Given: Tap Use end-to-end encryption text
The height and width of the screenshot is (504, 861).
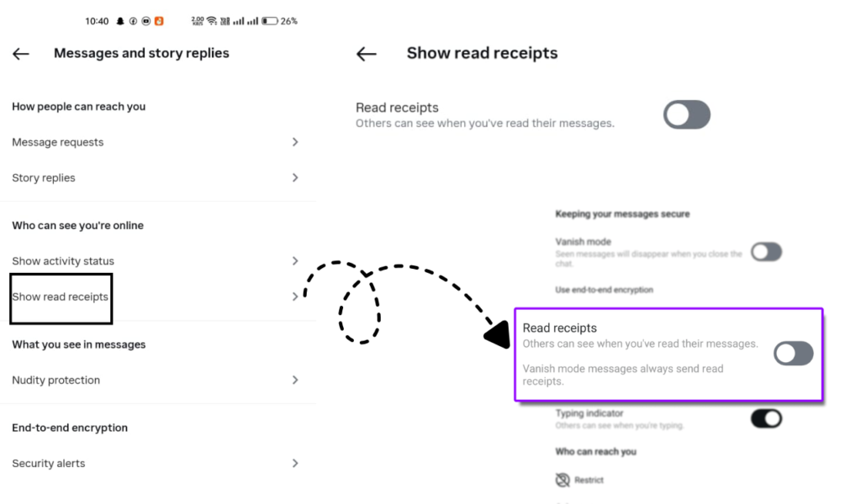Looking at the screenshot, I should click(x=604, y=290).
